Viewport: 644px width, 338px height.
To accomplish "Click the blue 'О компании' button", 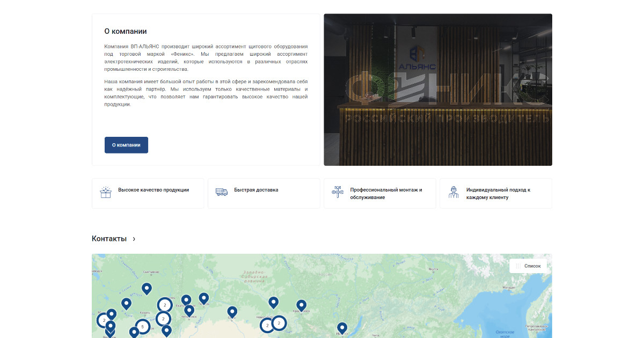I will (126, 145).
